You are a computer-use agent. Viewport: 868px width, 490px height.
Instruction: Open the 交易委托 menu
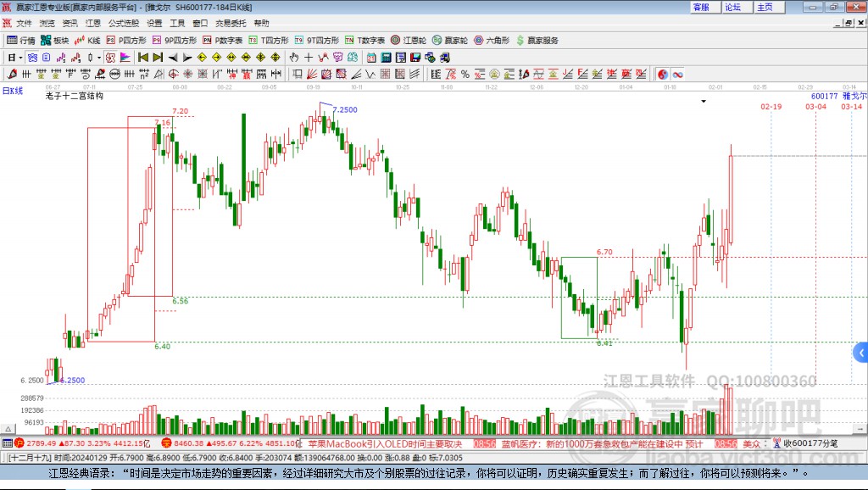tap(231, 23)
